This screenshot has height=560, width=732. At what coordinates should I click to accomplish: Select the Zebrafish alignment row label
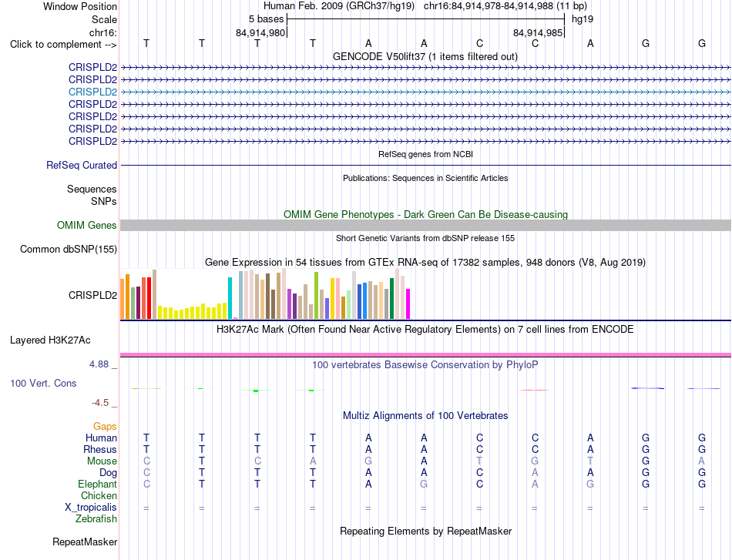point(96,519)
